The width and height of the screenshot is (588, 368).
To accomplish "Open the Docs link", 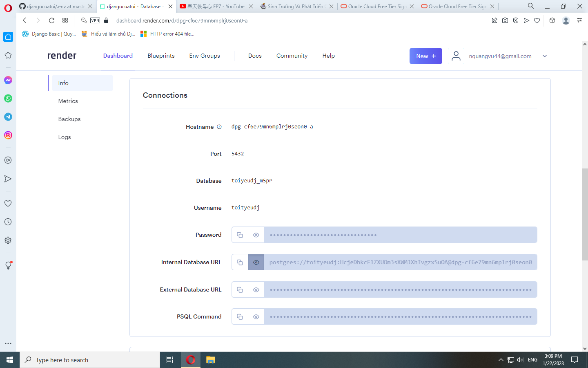I will [x=255, y=56].
